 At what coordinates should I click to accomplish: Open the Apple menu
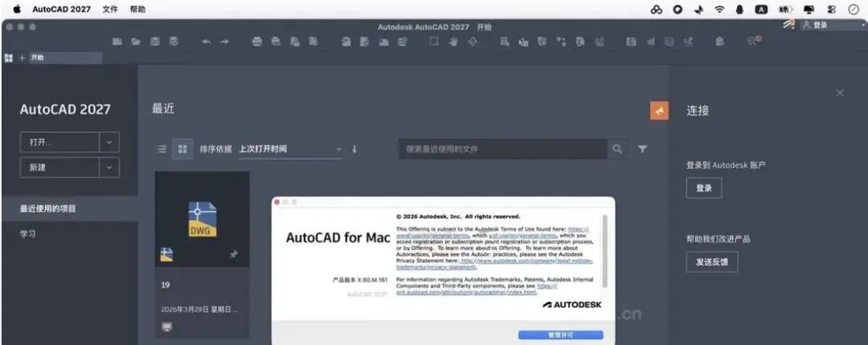[16, 9]
